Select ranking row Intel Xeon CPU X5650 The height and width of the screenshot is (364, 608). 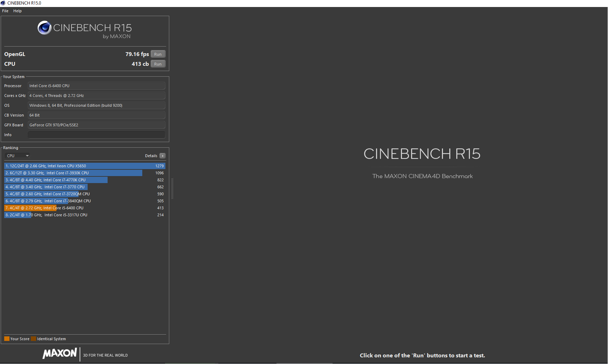85,166
